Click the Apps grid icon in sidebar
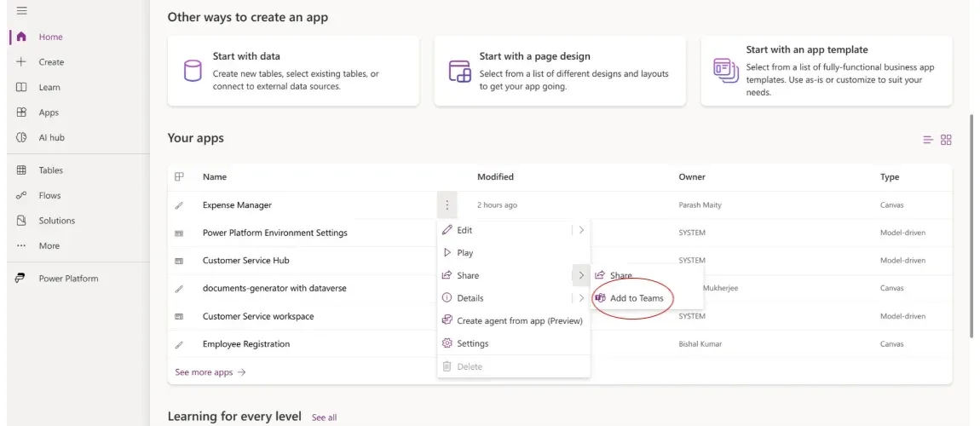The height and width of the screenshot is (426, 980). pyautogui.click(x=21, y=112)
